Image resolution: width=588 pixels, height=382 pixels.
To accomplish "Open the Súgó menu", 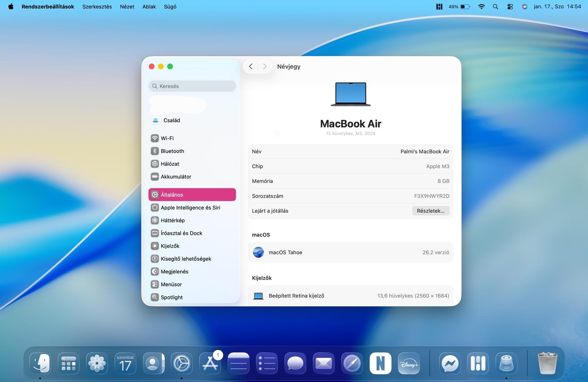I will [170, 7].
